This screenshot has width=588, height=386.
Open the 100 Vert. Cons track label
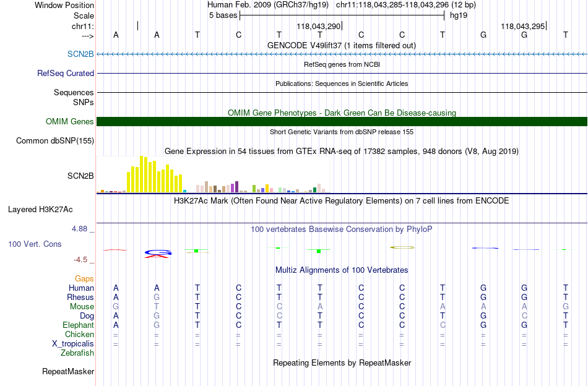pos(35,244)
